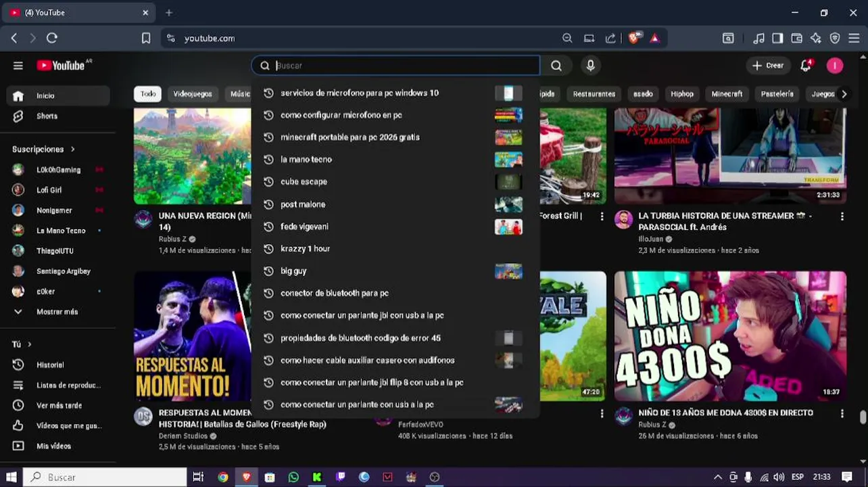Expand the Suscripciones section chevron

pos(72,149)
